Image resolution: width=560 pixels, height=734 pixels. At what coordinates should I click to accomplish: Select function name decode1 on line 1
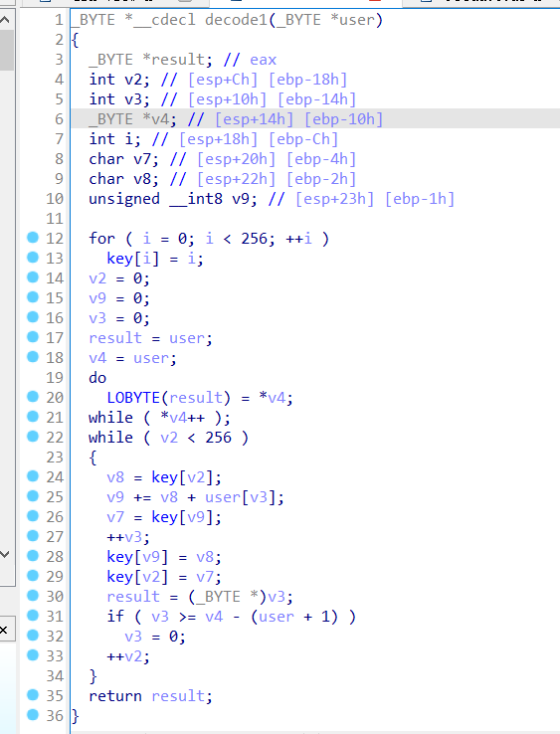pos(236,20)
